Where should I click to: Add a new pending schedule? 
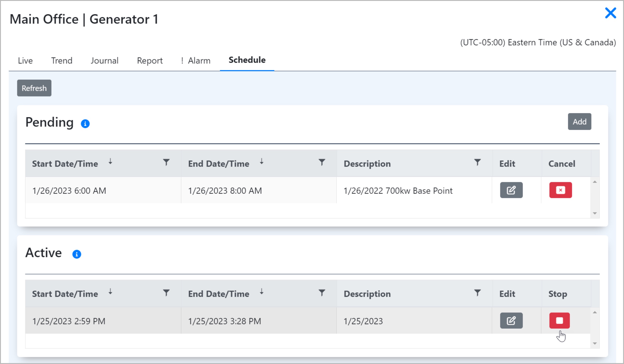tap(579, 122)
